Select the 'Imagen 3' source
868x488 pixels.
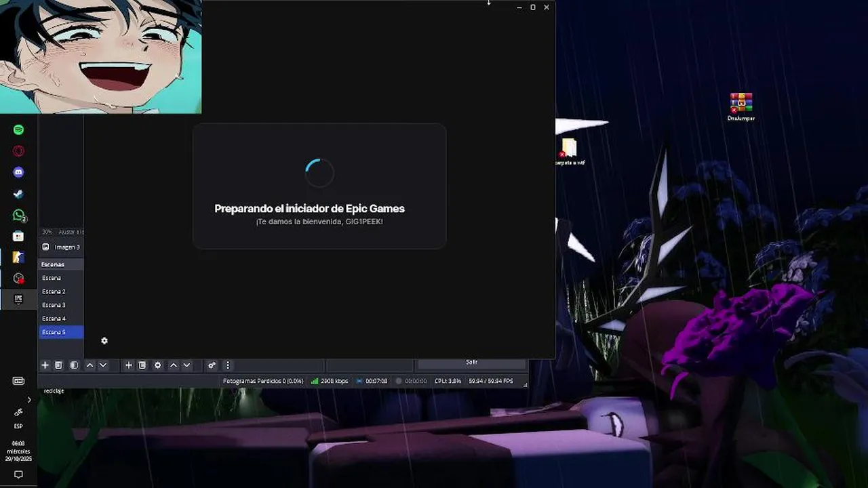(61, 247)
